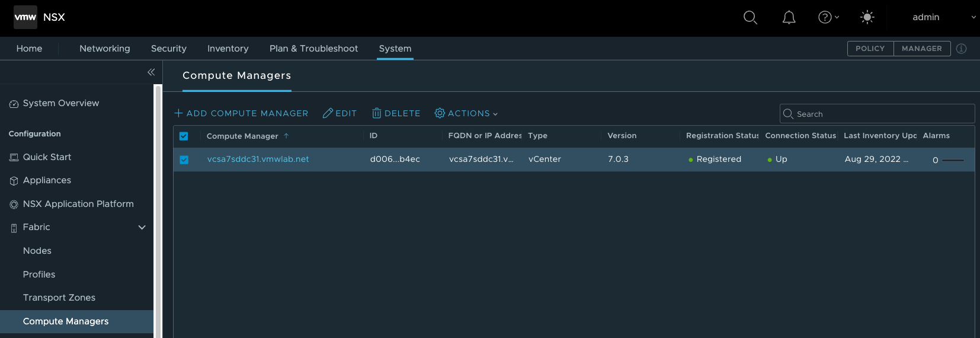Screen dimensions: 980x338
Task: Open vcsa7sddc31.vmwlab.net compute manager link
Action: coord(258,159)
